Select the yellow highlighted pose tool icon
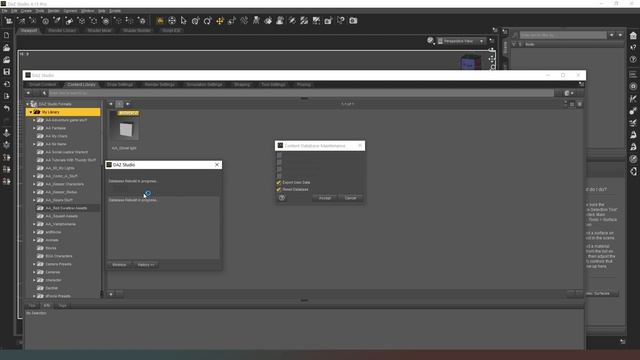The width and height of the screenshot is (640, 360). point(160,20)
